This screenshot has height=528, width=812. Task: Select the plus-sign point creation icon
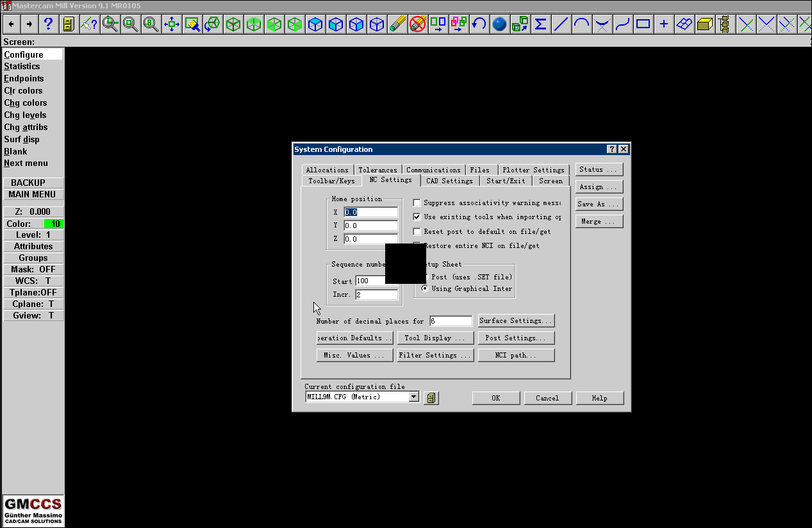point(663,24)
